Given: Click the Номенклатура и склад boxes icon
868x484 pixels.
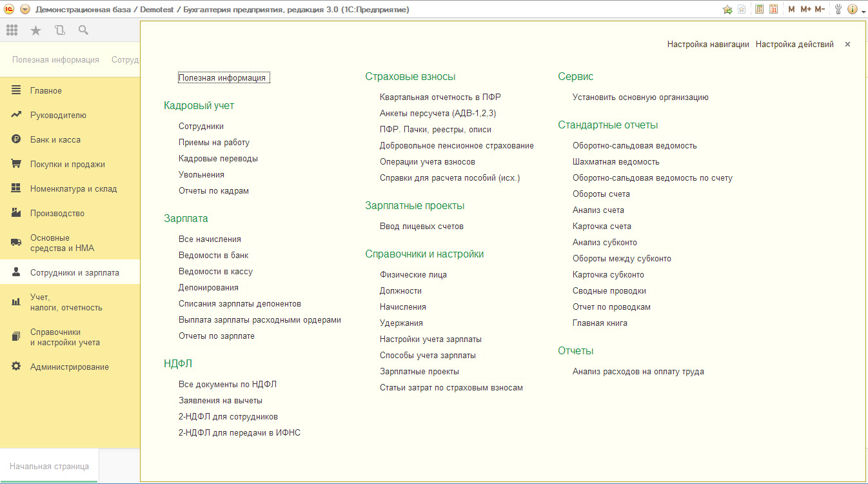Looking at the screenshot, I should 16,188.
